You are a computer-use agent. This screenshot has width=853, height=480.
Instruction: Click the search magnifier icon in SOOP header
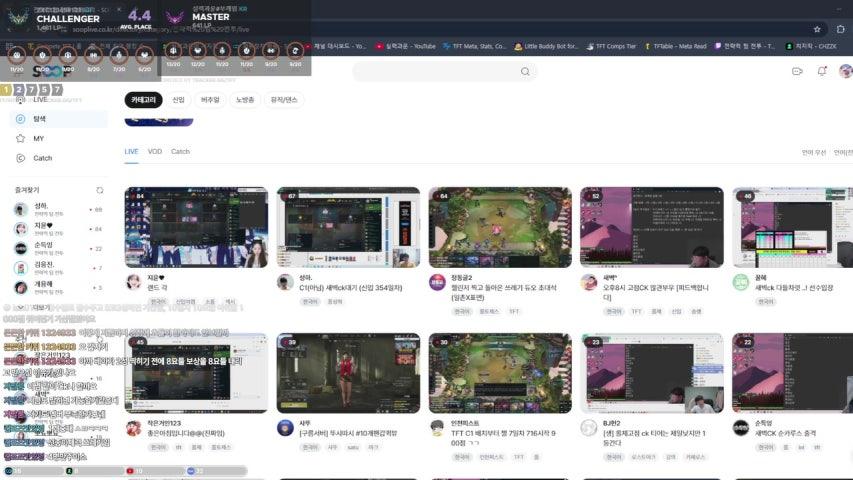pos(525,72)
